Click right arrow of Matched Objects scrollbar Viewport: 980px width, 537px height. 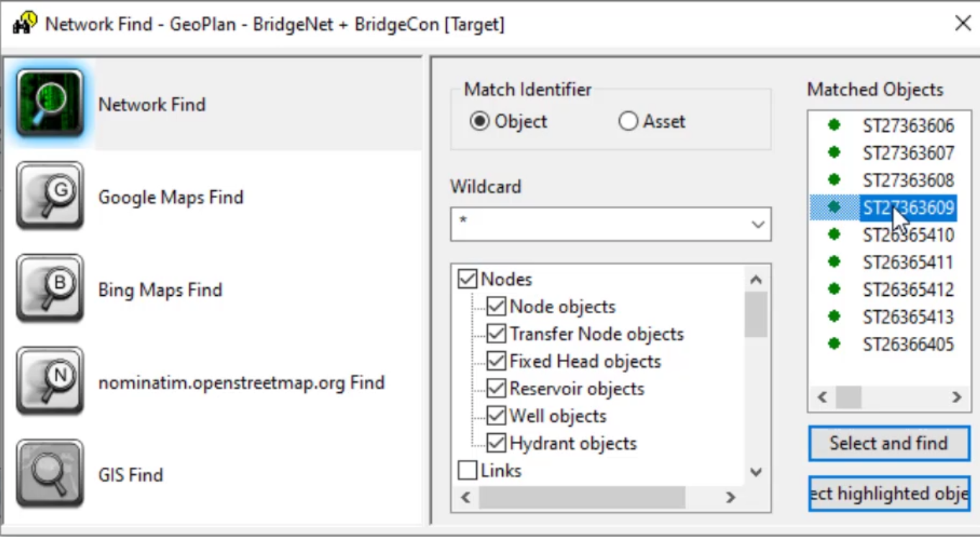(x=956, y=397)
